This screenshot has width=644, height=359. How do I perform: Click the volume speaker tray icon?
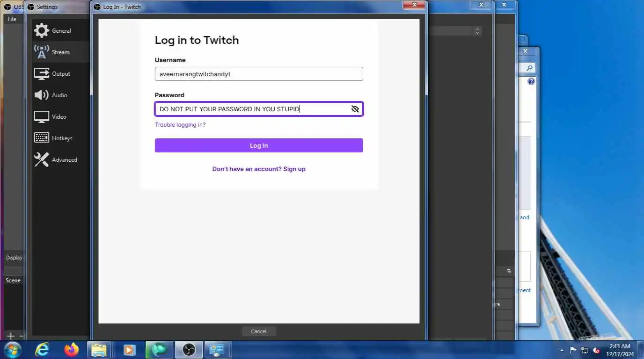596,350
